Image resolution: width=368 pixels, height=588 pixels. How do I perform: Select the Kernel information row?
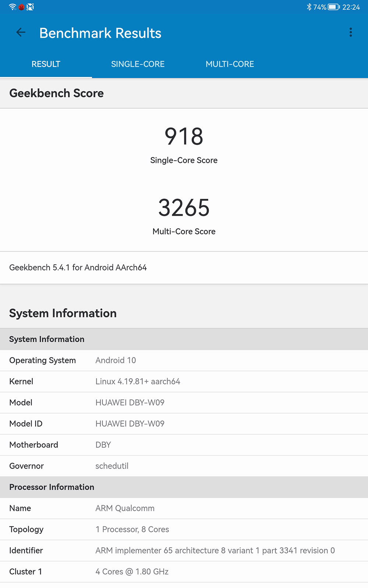[184, 381]
